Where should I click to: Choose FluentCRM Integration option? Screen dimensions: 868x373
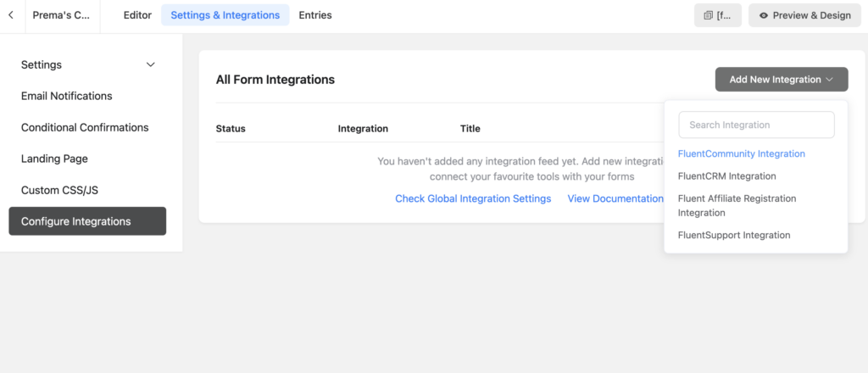(x=726, y=176)
